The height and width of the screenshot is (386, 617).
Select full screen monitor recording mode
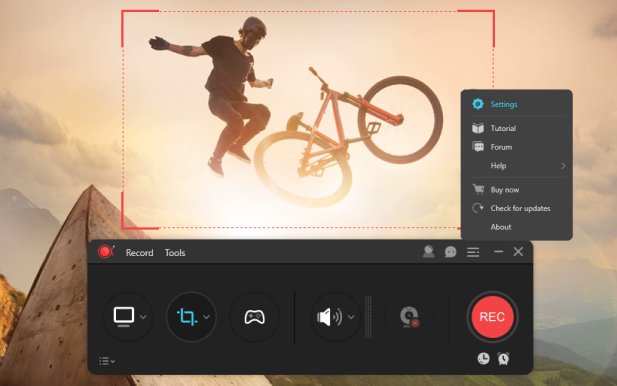pos(124,317)
